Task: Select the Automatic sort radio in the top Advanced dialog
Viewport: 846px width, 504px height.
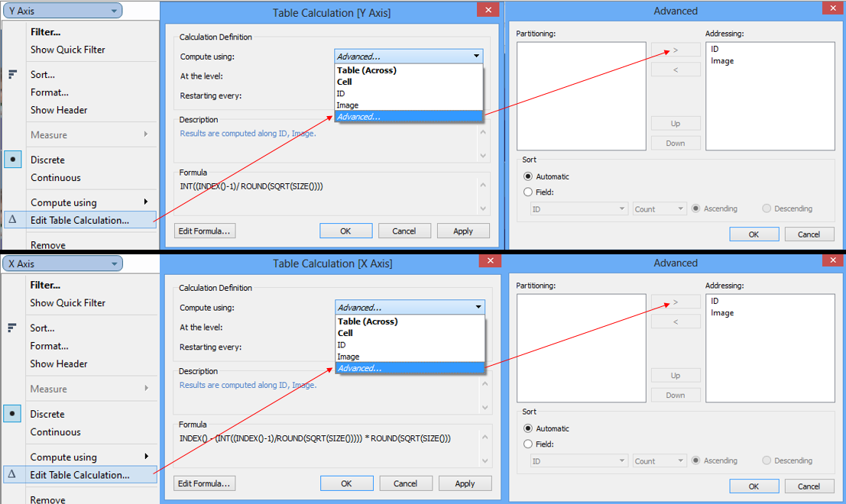Action: [x=527, y=176]
